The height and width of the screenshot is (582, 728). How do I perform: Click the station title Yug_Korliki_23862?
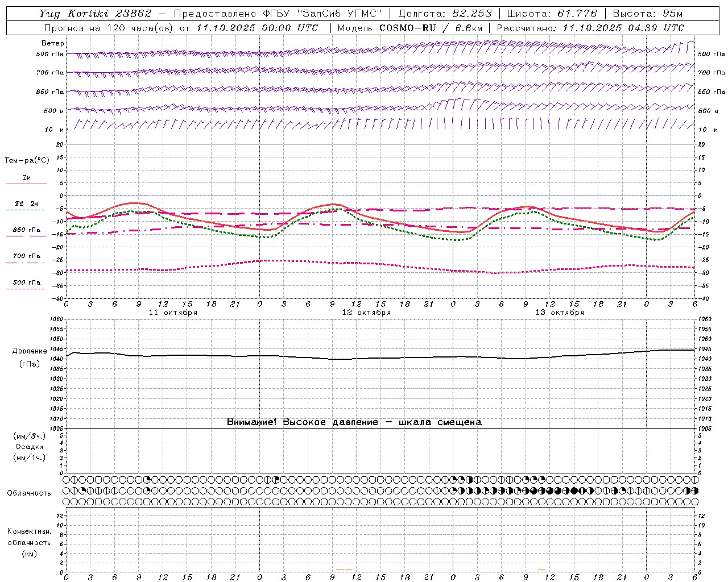pyautogui.click(x=96, y=14)
